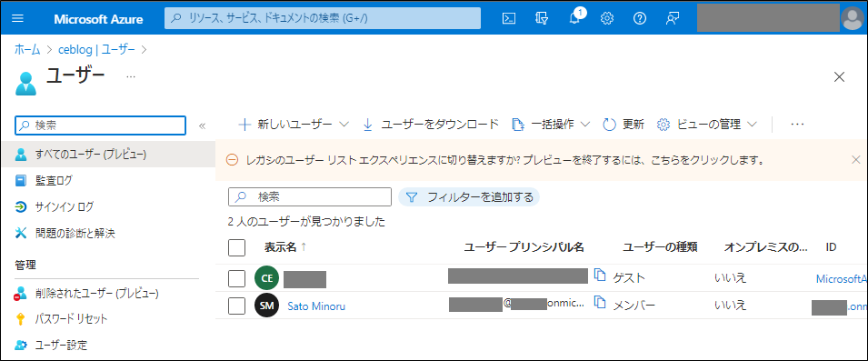
Task: Copy Sato Minoru's user principal name
Action: pos(600,302)
